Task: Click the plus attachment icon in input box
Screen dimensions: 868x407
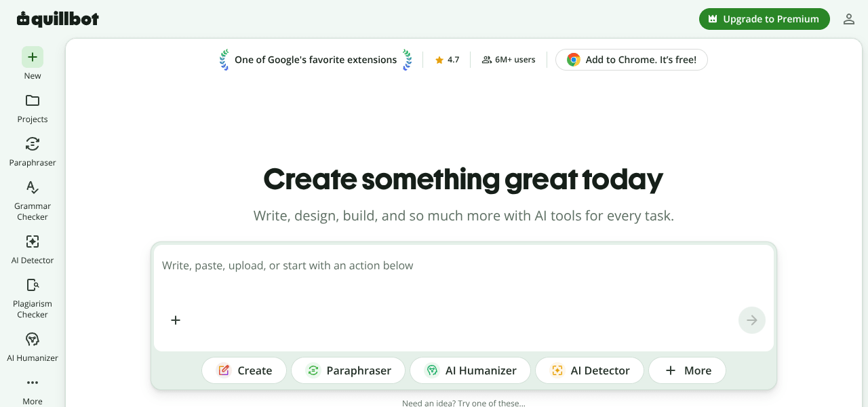Action: [176, 320]
